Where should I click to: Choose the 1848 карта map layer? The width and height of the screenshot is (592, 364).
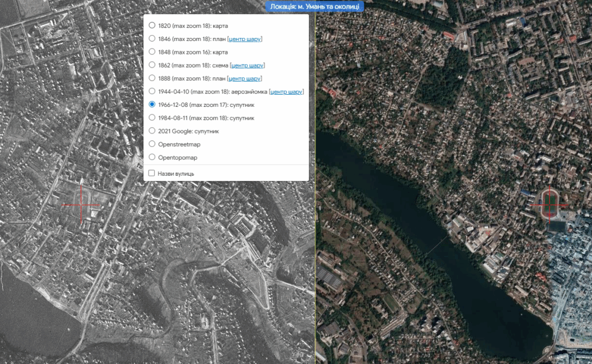pyautogui.click(x=152, y=52)
